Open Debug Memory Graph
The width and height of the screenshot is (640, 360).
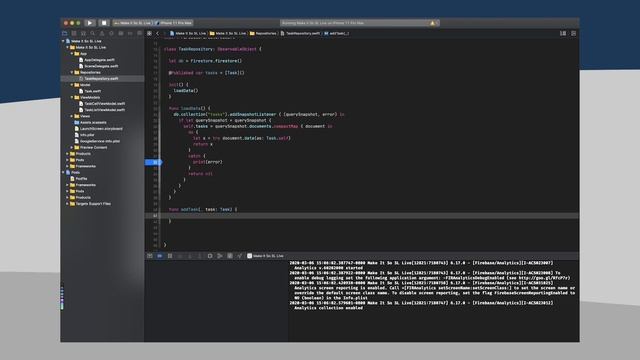pos(220,256)
